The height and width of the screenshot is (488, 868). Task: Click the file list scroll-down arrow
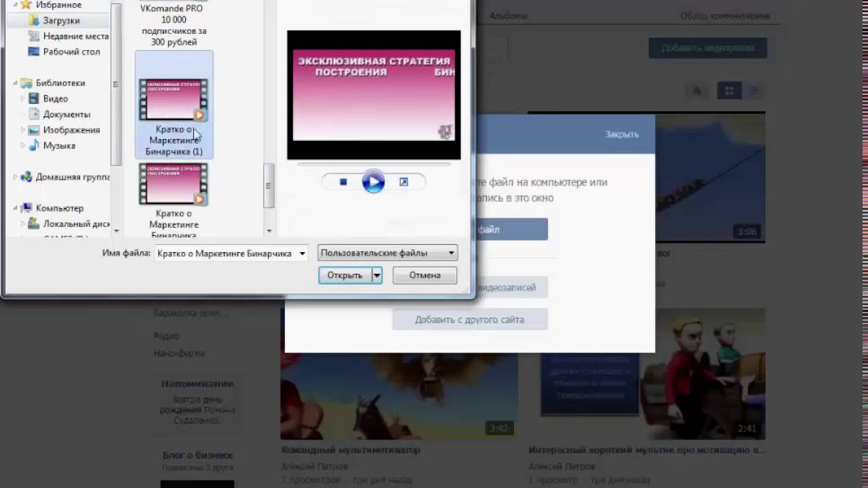[269, 231]
